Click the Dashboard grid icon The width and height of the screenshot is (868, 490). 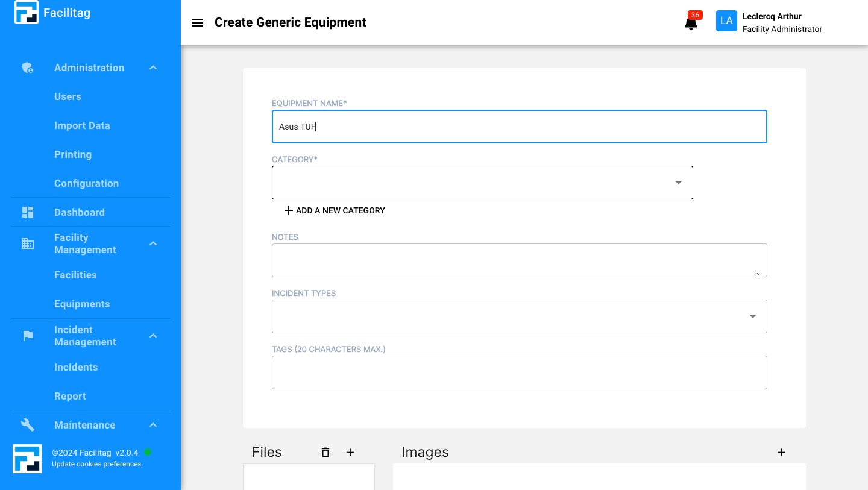28,212
